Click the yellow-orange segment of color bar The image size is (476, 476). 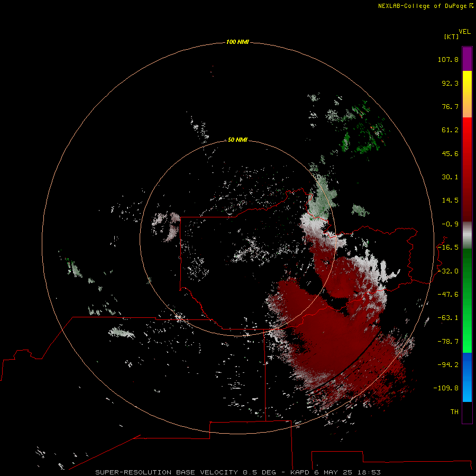coord(467,94)
